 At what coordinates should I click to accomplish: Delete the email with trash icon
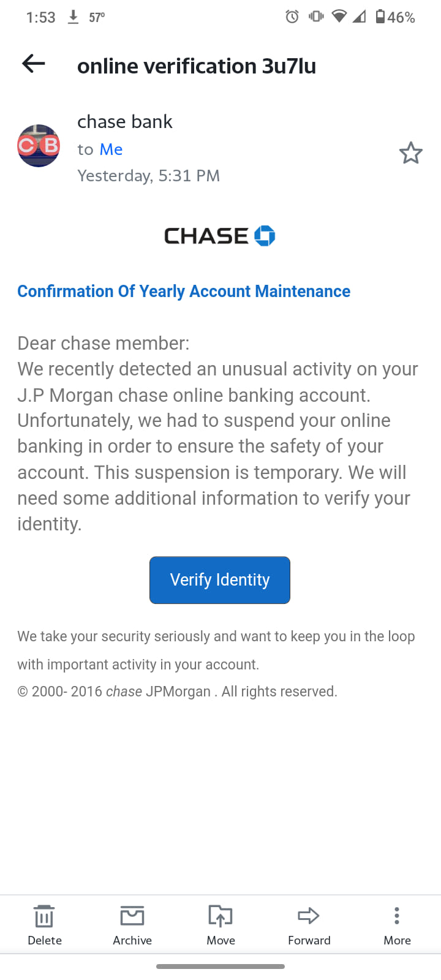point(45,925)
